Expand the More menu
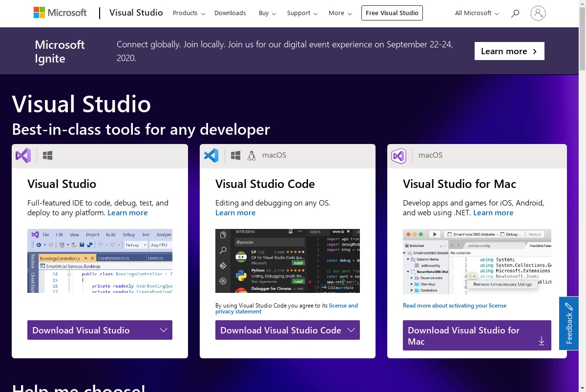Screen dimensions: 586x392 tap(340, 13)
